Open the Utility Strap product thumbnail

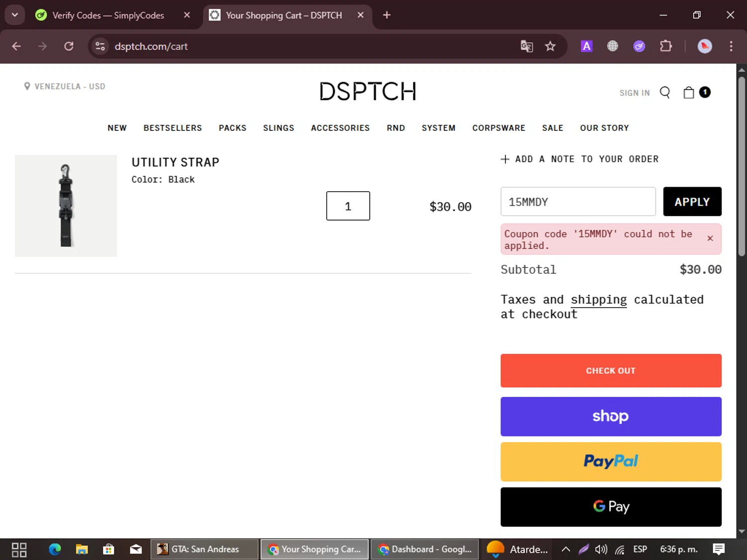pos(66,206)
